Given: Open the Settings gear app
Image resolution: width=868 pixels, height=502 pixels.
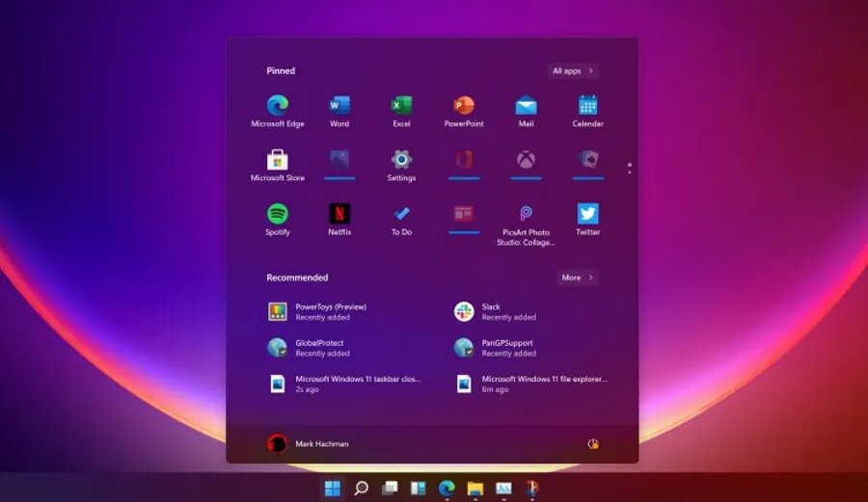Looking at the screenshot, I should [401, 166].
